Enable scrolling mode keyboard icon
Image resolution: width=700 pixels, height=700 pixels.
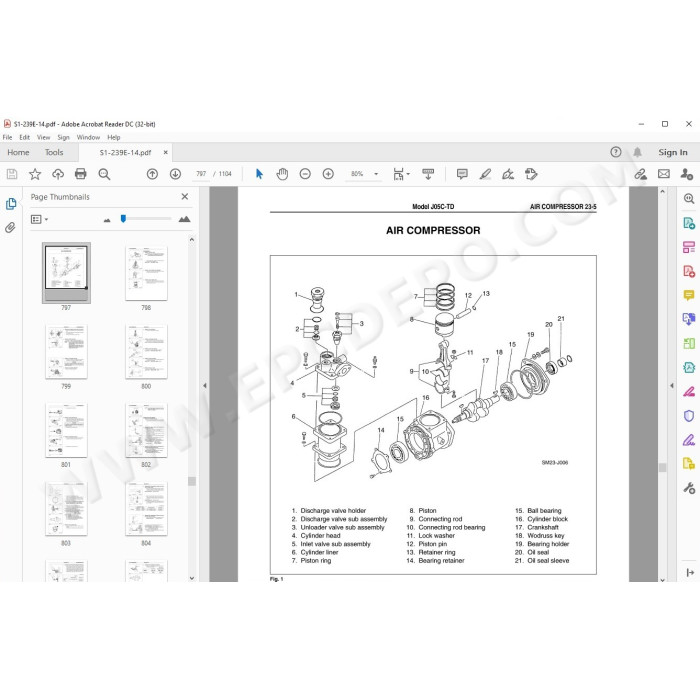point(428,174)
